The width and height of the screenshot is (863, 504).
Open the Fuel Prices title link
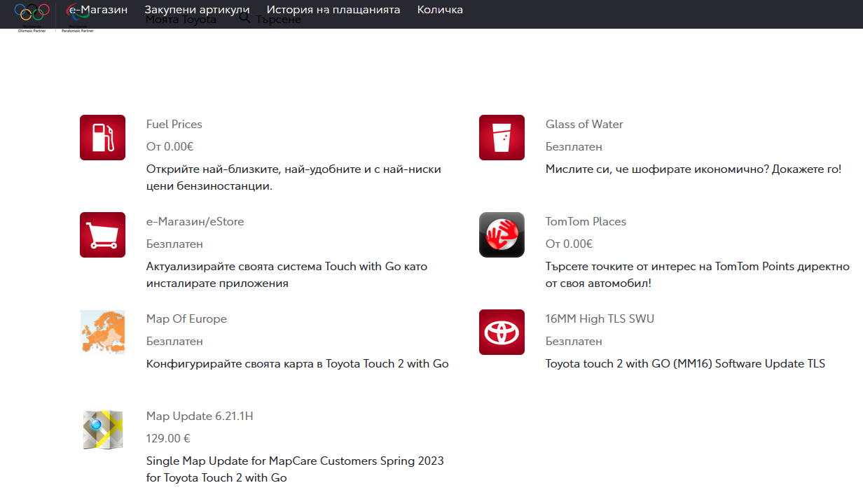point(174,124)
